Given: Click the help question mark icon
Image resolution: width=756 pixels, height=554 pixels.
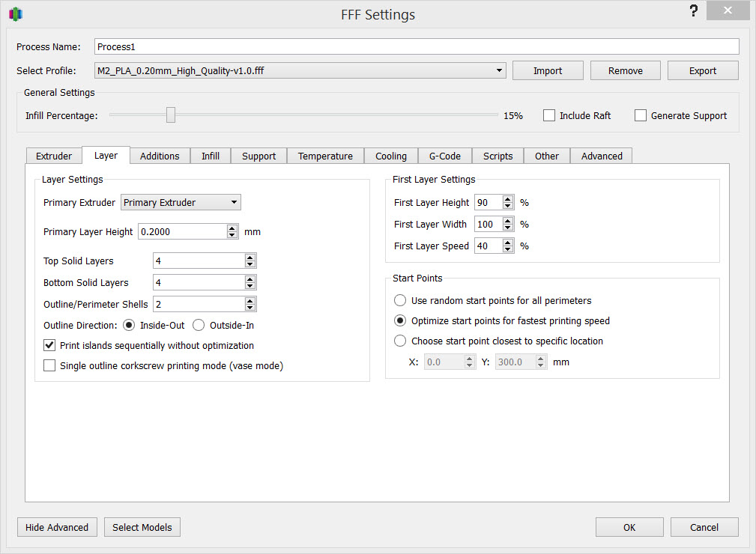Looking at the screenshot, I should tap(693, 11).
